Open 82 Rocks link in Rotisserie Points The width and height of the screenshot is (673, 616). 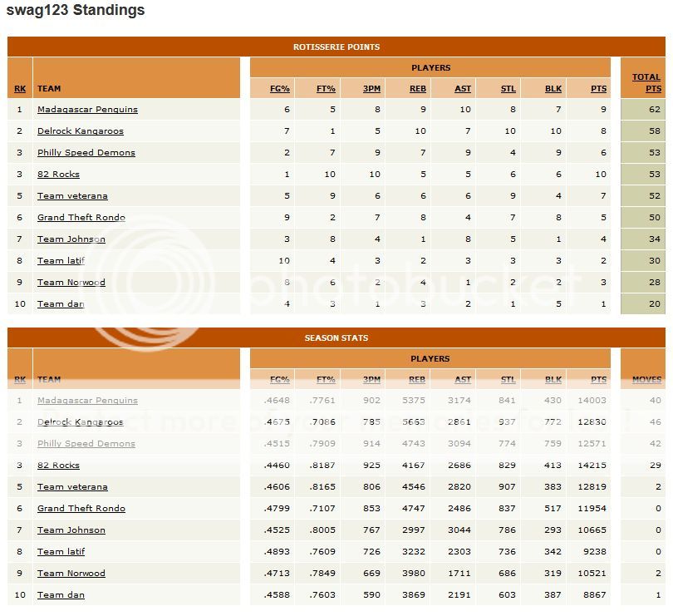click(58, 174)
